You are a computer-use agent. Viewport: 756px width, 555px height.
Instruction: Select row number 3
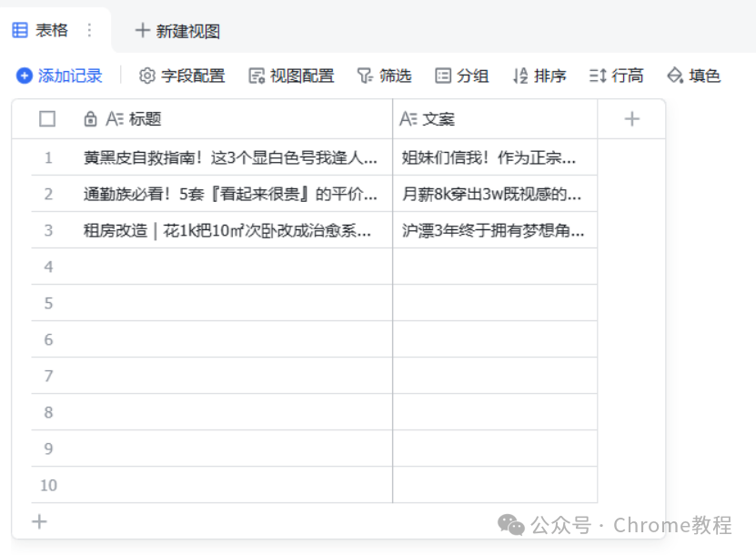point(49,230)
